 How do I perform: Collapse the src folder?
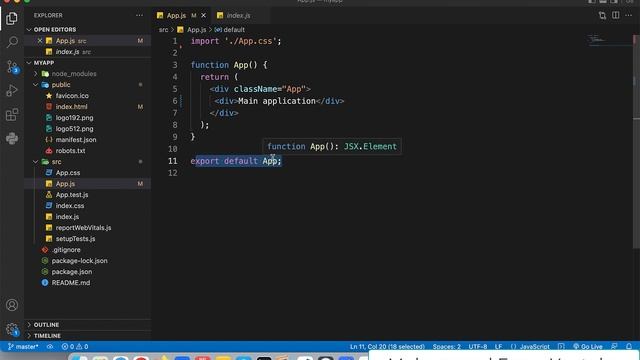point(56,162)
